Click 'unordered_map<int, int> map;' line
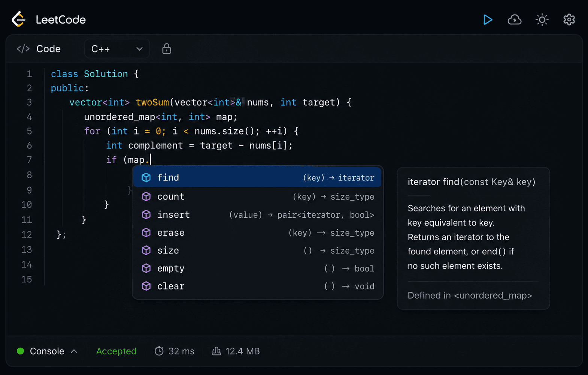 click(161, 117)
